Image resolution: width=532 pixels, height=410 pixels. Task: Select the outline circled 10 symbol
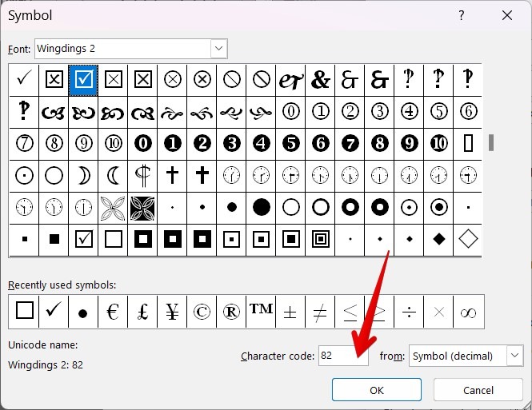click(113, 144)
